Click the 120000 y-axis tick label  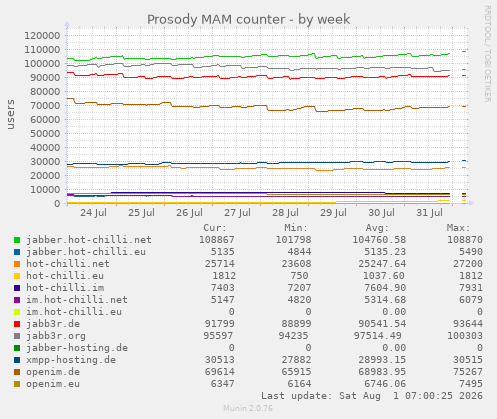point(42,36)
